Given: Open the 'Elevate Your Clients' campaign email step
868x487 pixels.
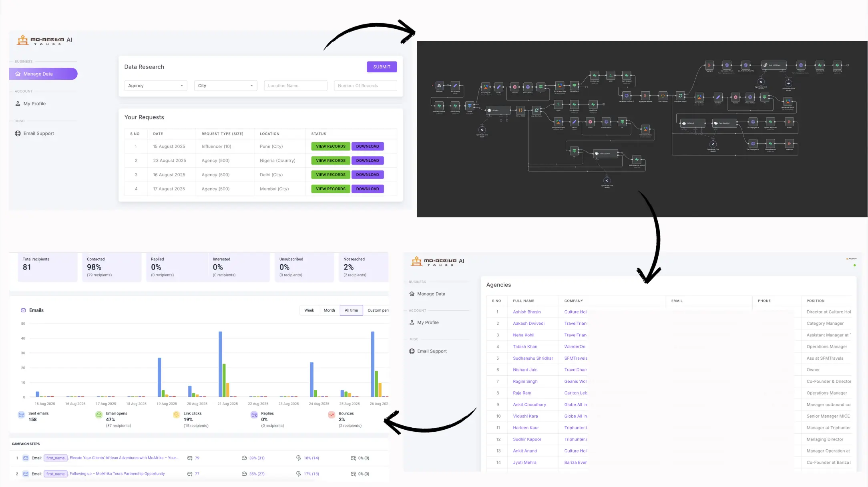Looking at the screenshot, I should [x=124, y=458].
